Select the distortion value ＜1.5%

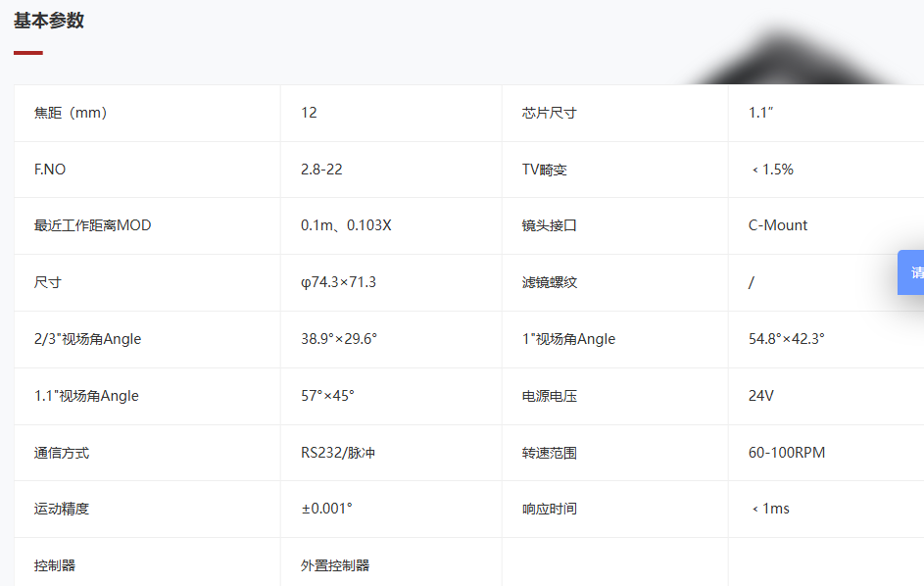tap(772, 170)
